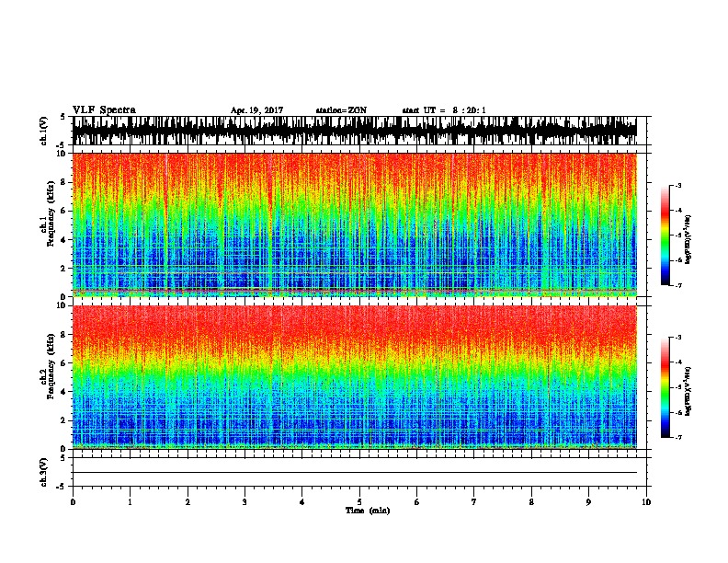Screen dimensions: 728x563
Task: Click the '-7' label on ch.2 colorbar
Action: point(677,437)
